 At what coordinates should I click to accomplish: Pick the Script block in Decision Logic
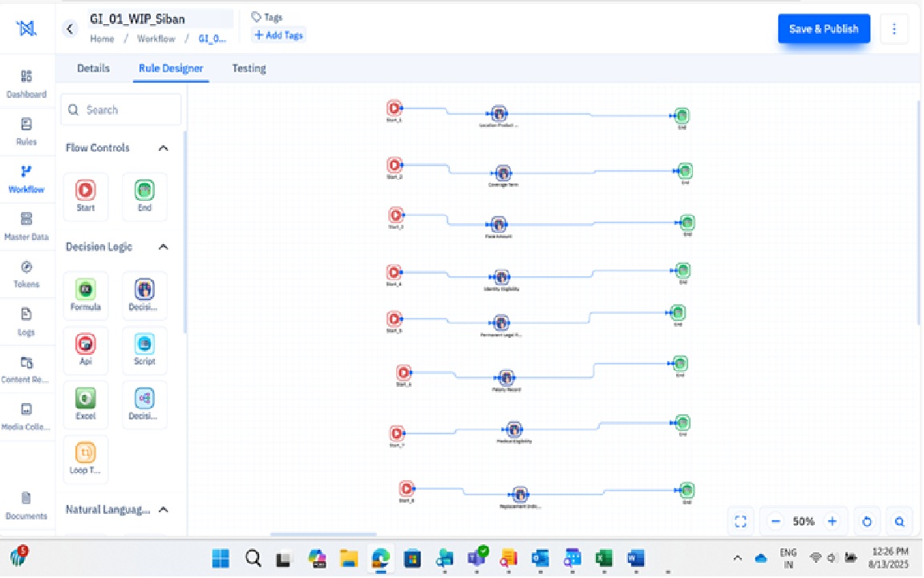[x=144, y=350]
